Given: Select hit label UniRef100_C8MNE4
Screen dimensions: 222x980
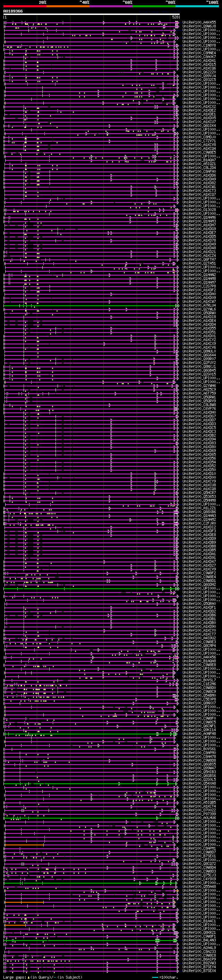Looking at the screenshot, I should pos(199,53).
